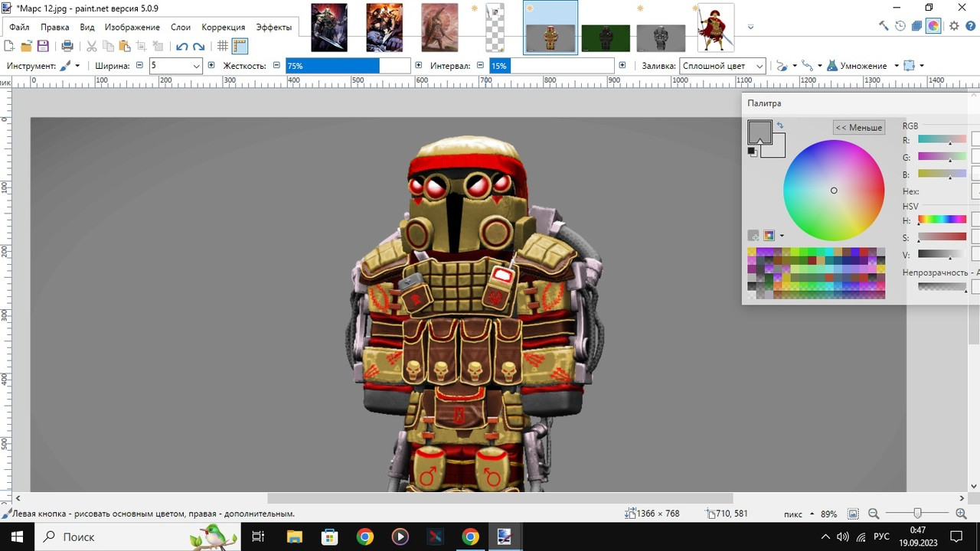Open the Вид menu

tap(87, 27)
